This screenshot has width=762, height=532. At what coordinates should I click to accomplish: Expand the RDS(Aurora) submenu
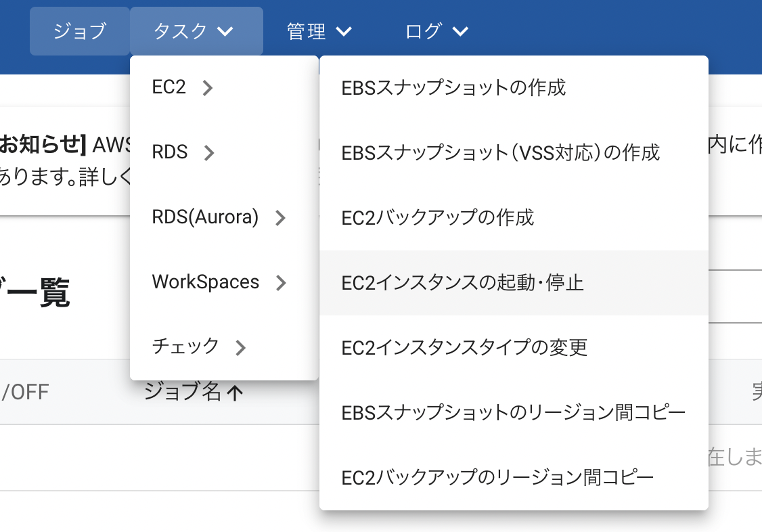(217, 217)
